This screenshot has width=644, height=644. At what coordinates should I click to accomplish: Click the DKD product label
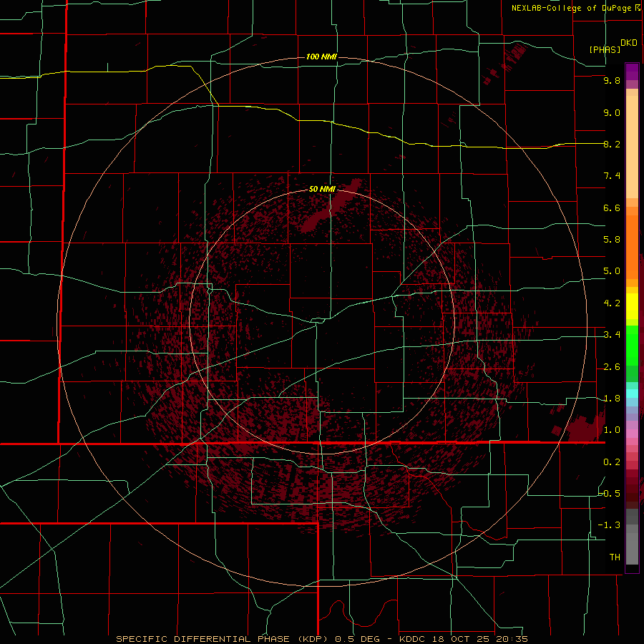coord(628,43)
